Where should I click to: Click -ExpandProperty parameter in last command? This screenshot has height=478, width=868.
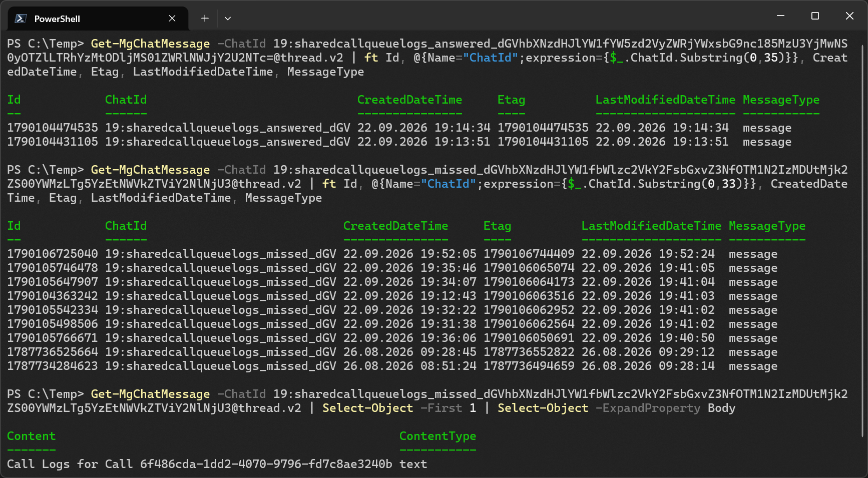pos(648,408)
